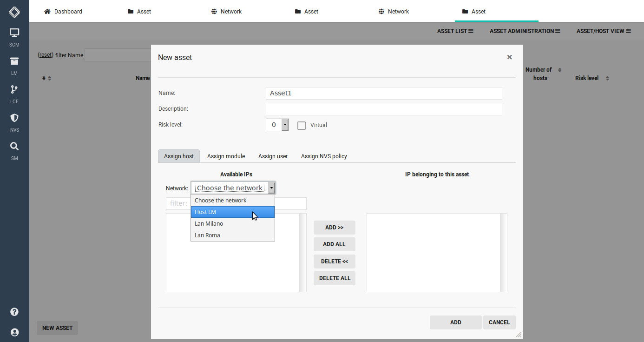Select Lan Milano from network dropdown

click(209, 223)
